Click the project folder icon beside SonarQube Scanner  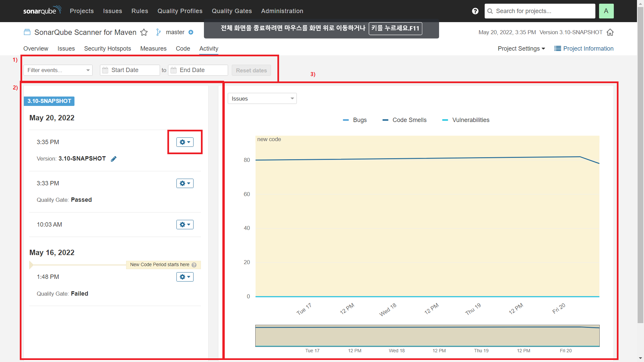(x=27, y=32)
